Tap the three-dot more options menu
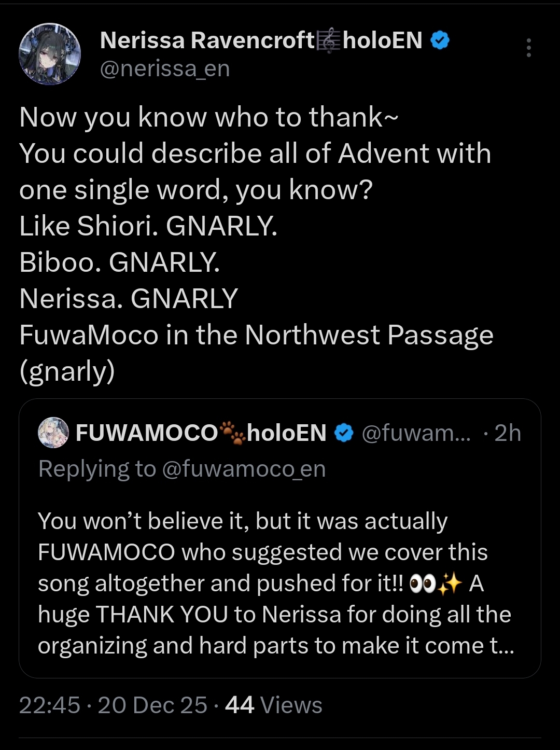This screenshot has width=560, height=750. point(528,48)
